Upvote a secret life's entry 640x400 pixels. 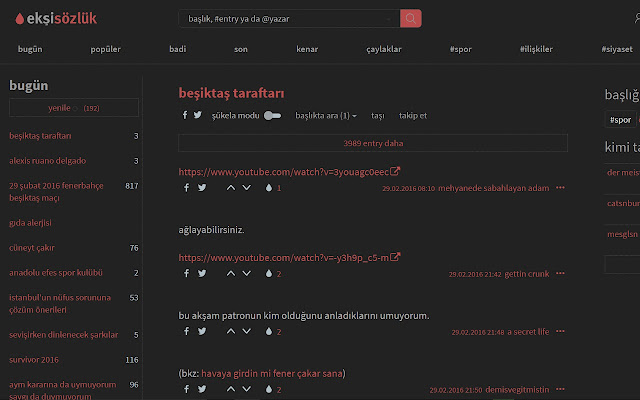tap(231, 331)
